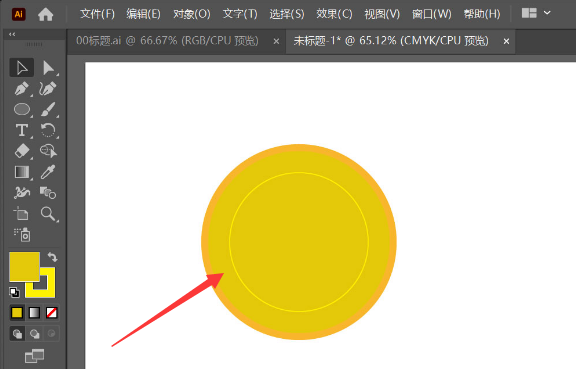Select the Symbol Sprayer tool
Image resolution: width=576 pixels, height=369 pixels.
pos(22,234)
